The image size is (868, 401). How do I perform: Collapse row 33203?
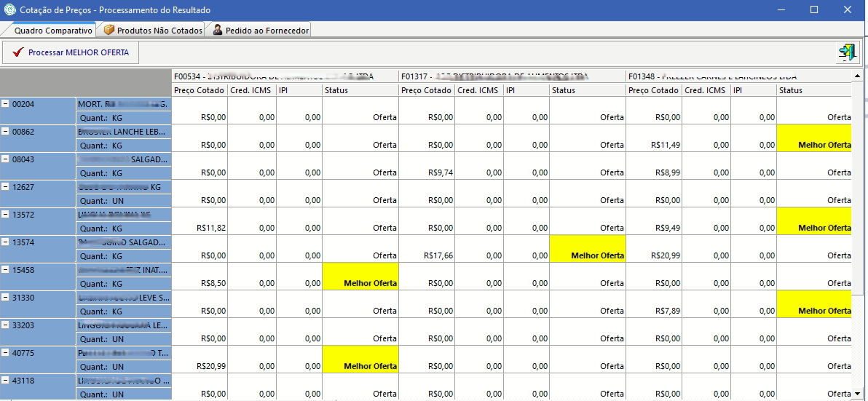coord(5,325)
